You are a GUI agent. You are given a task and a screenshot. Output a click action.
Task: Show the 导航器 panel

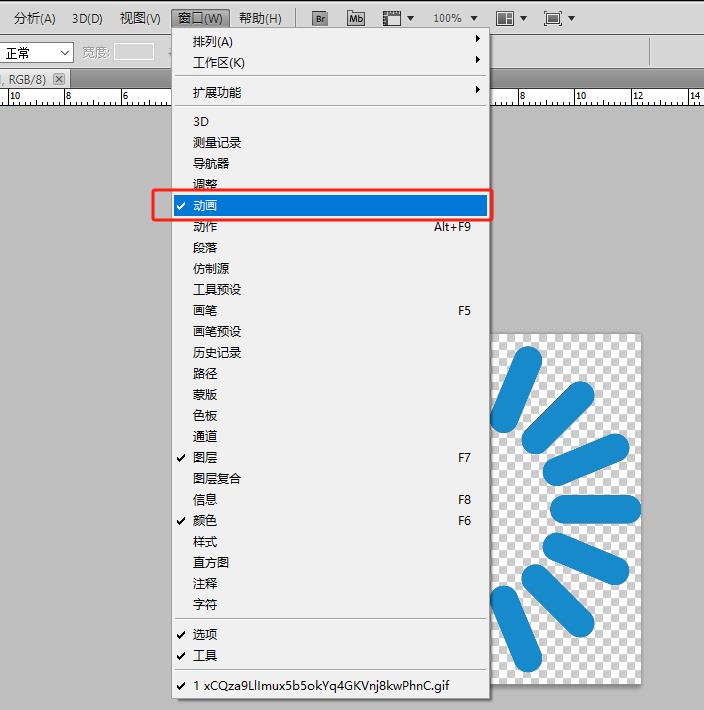[330, 163]
